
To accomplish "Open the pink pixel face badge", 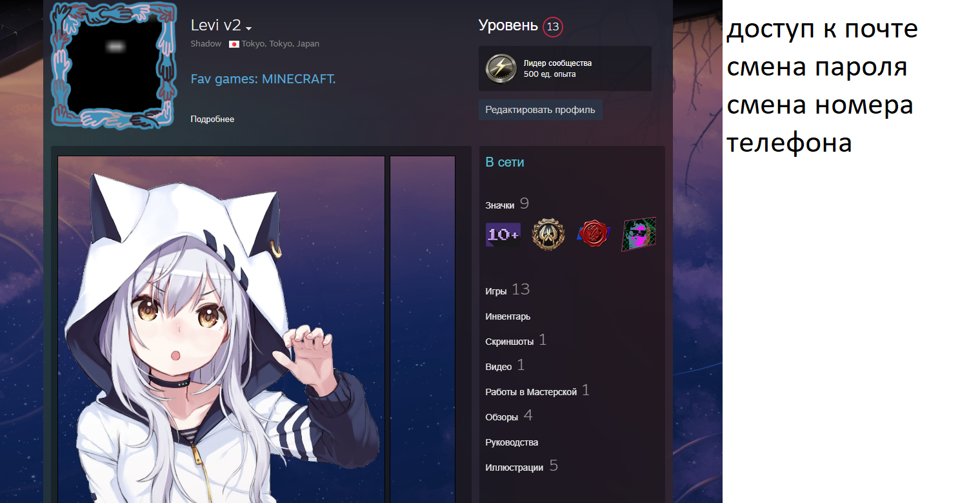I will (x=639, y=234).
